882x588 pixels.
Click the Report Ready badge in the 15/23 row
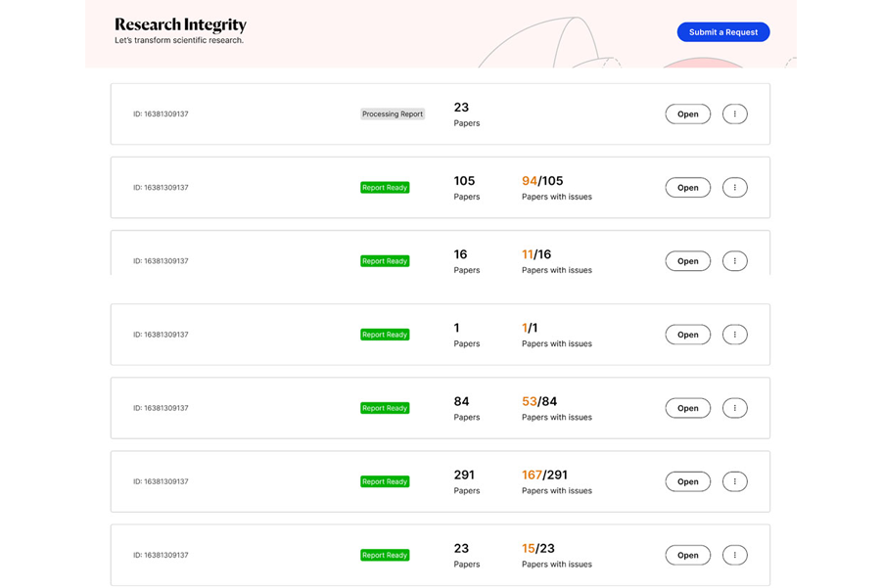(x=385, y=556)
